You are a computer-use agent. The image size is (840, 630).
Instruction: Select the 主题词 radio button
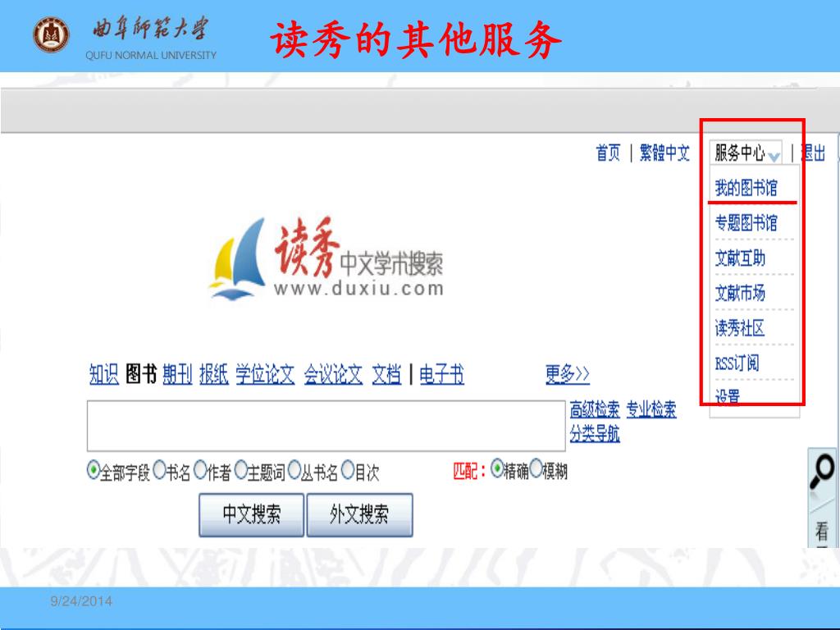coord(240,470)
